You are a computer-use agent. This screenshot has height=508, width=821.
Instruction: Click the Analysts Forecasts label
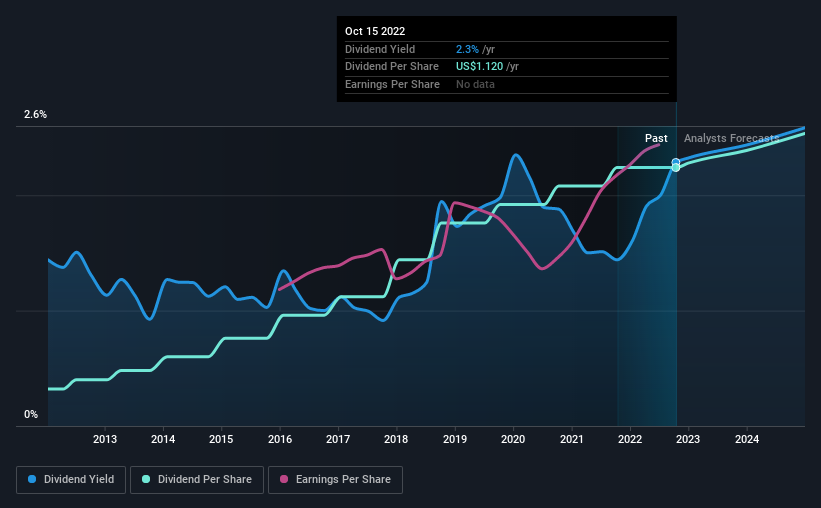point(731,138)
